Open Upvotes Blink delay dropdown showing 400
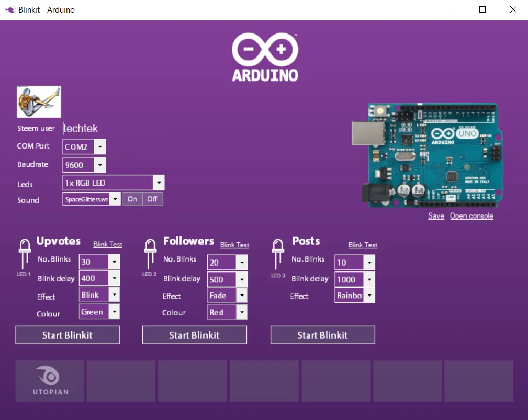The image size is (528, 420). pyautogui.click(x=99, y=278)
